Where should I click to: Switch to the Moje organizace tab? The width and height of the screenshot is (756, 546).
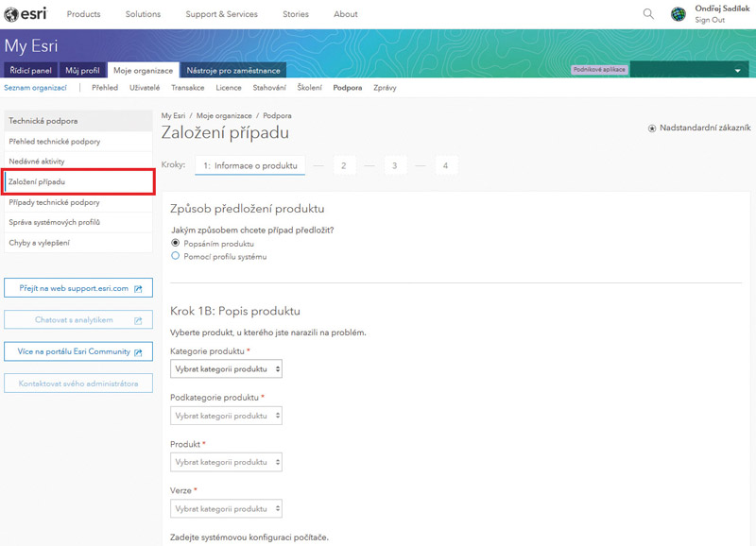144,70
